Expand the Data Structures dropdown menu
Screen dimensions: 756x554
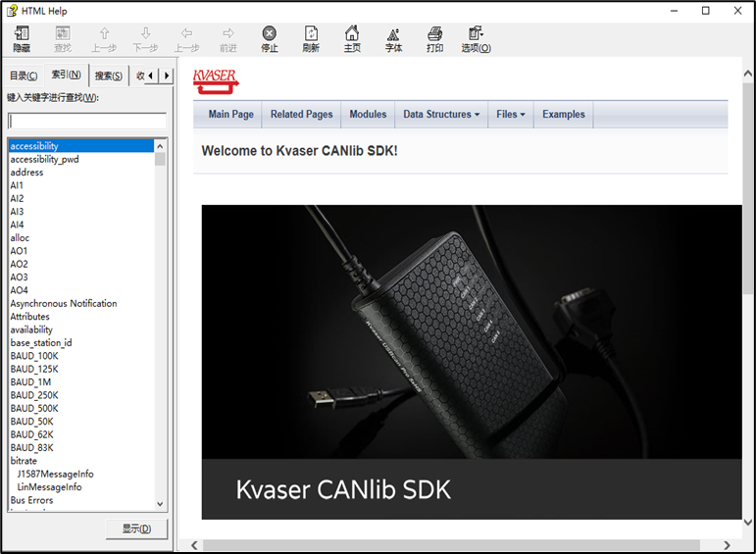(441, 115)
